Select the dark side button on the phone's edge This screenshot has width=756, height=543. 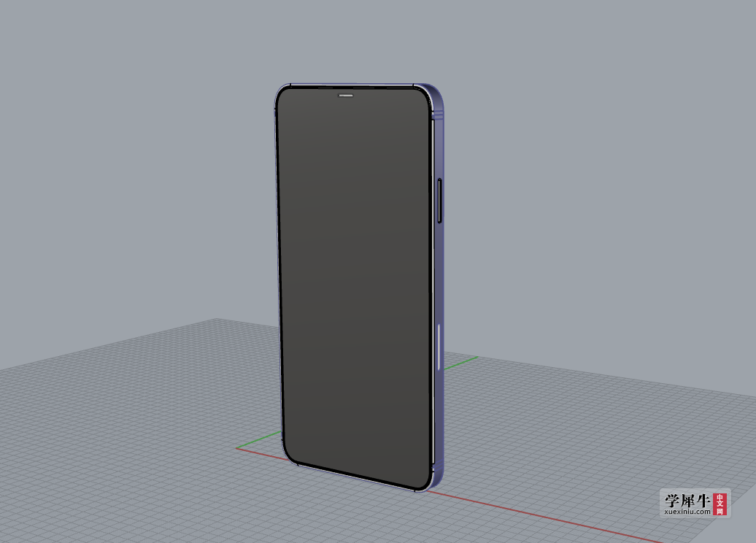click(x=440, y=201)
